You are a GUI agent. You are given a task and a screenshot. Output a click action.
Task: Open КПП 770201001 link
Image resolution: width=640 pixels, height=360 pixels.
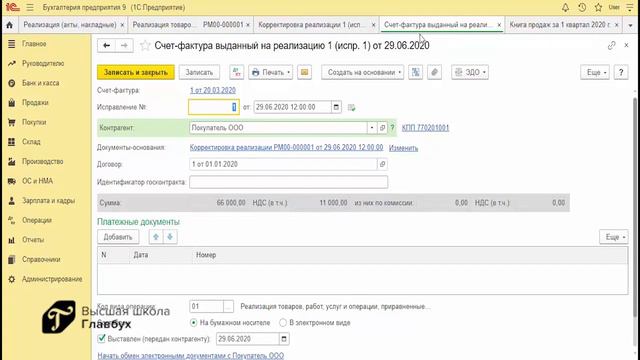click(425, 128)
